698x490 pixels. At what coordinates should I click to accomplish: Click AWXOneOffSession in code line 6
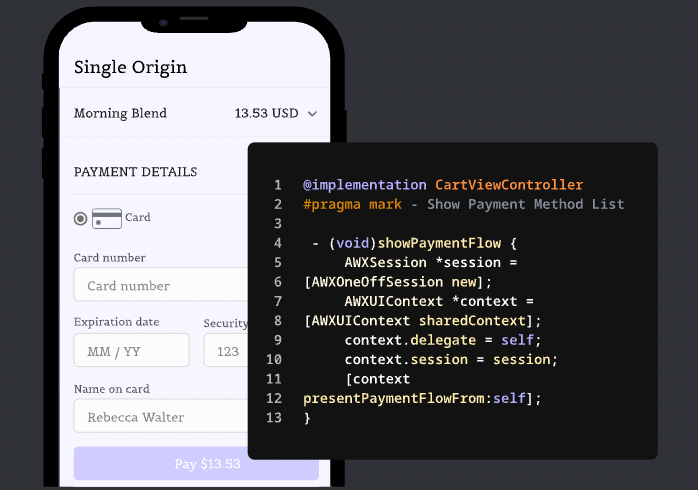click(x=377, y=282)
